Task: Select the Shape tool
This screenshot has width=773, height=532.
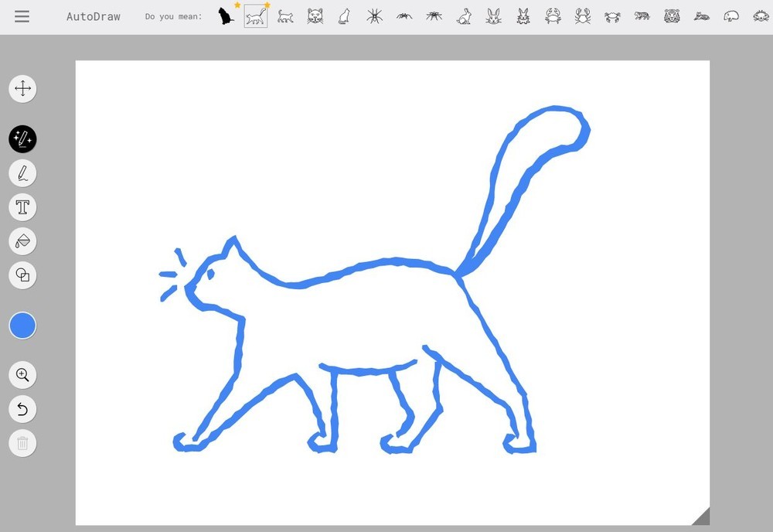Action: [22, 275]
